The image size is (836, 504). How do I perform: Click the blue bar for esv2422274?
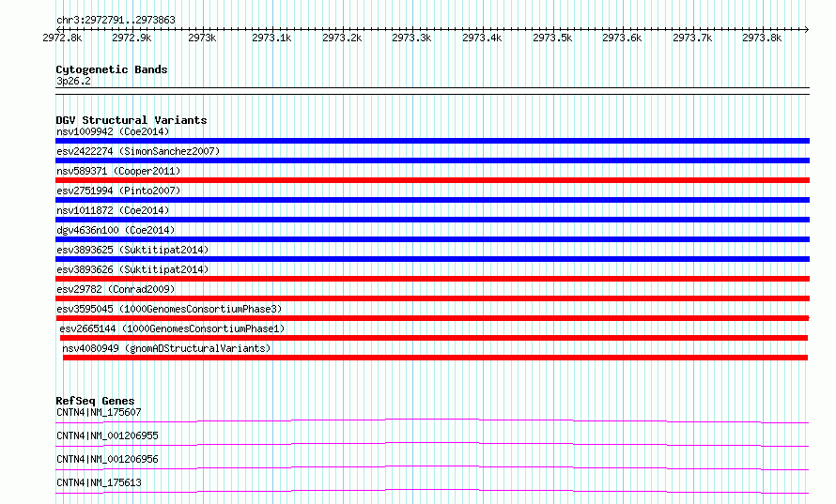[432, 160]
